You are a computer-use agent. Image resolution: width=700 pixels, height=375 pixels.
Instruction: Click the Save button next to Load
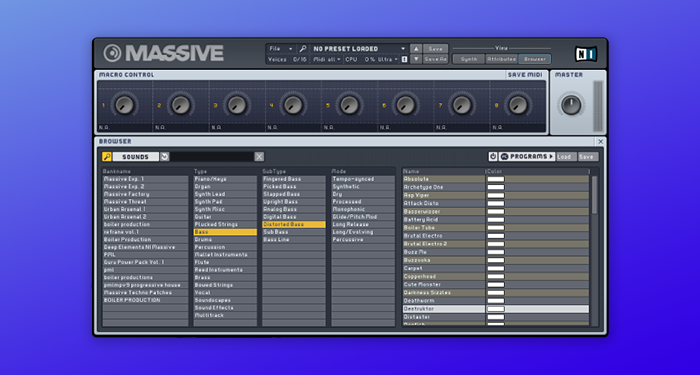click(588, 157)
